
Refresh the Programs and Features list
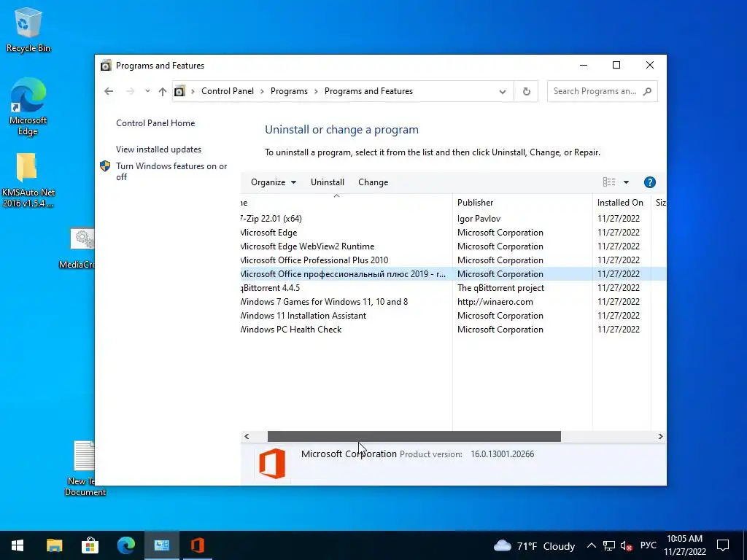click(x=526, y=91)
